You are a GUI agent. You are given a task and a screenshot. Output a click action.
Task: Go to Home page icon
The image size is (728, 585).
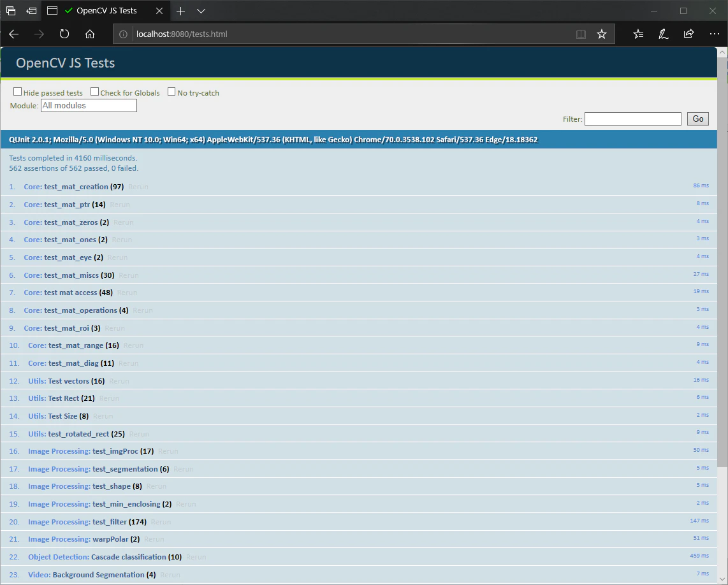tap(90, 34)
